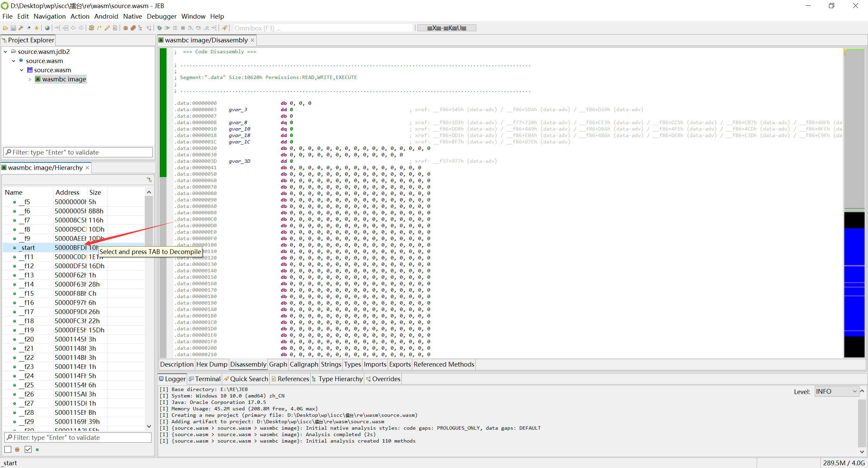This screenshot has height=468, width=868.
Task: Open the Debugger menu
Action: (x=161, y=16)
